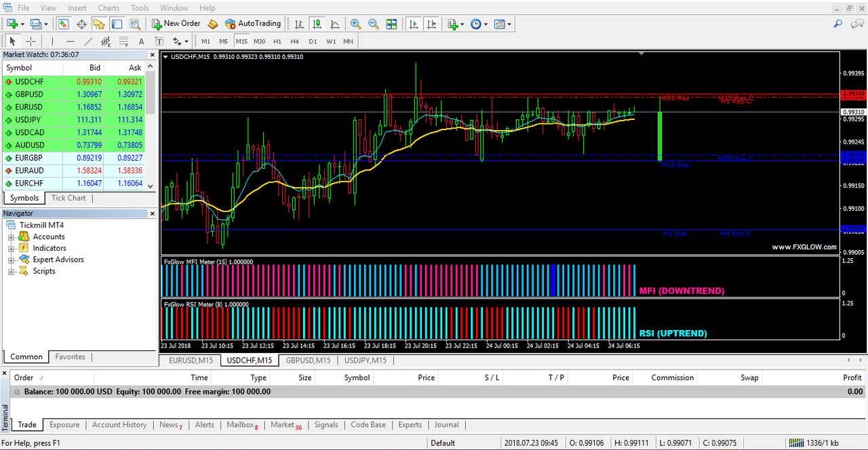Click the Market Watch scrollbar down arrow

point(151,186)
